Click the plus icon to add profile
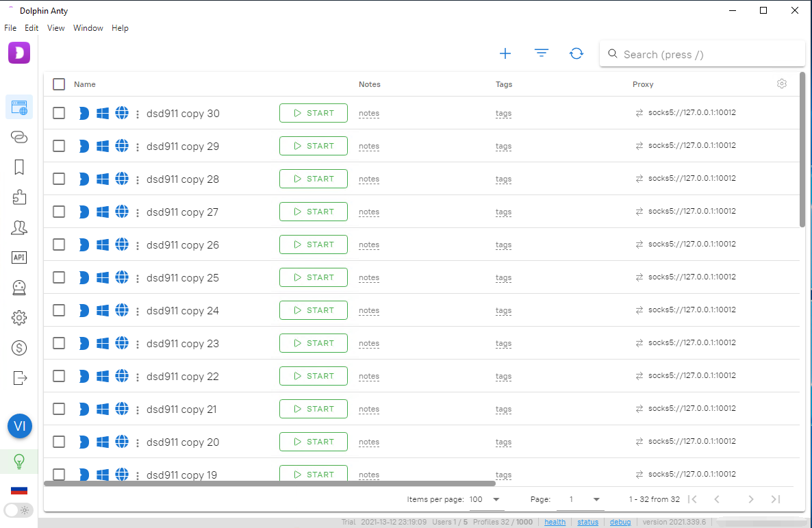Screen dimensions: 812x528 click(505, 53)
